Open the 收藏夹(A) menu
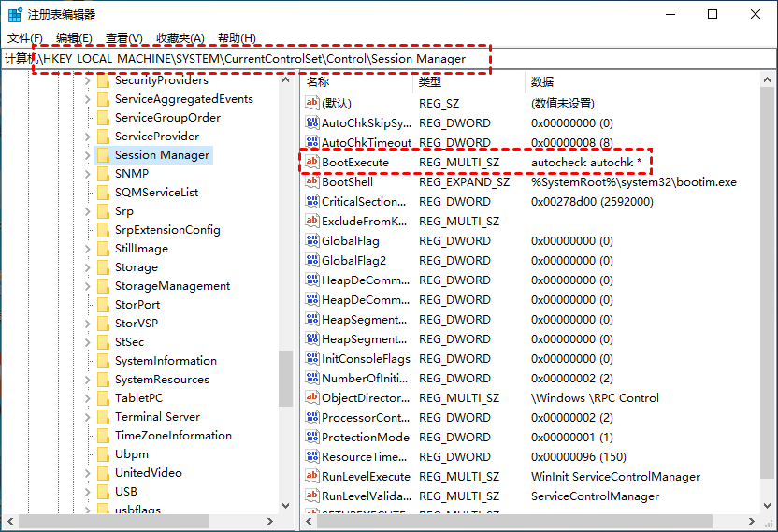The height and width of the screenshot is (532, 778). (x=180, y=38)
